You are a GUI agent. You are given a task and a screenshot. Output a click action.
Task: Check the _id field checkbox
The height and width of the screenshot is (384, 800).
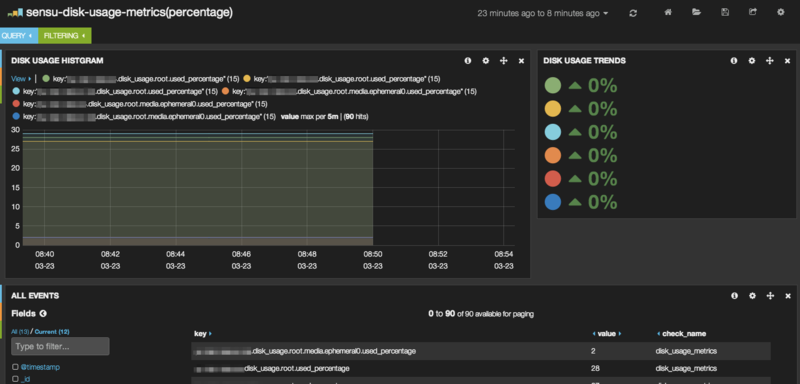[x=15, y=379]
